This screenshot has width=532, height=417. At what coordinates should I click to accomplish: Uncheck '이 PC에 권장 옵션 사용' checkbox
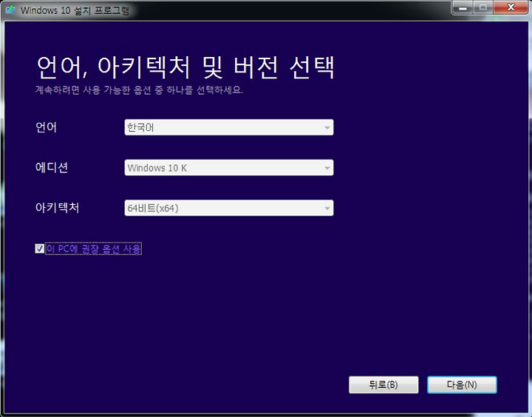(39, 248)
